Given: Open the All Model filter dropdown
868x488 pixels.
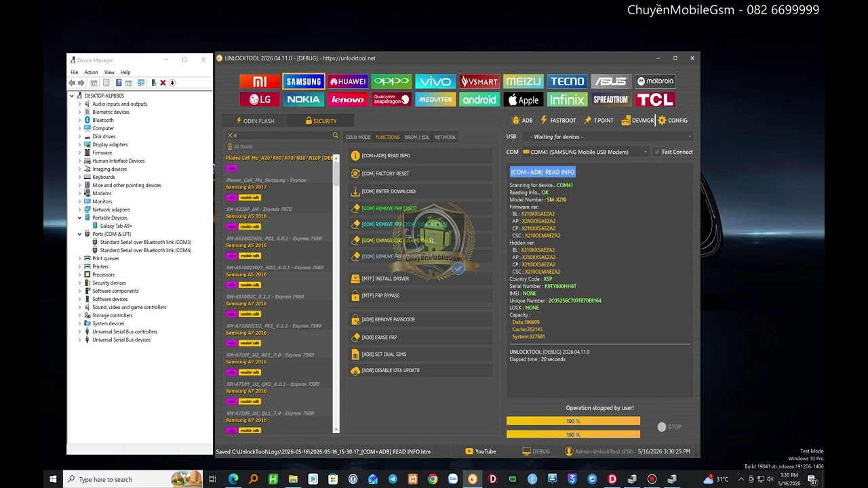Looking at the screenshot, I should point(281,146).
